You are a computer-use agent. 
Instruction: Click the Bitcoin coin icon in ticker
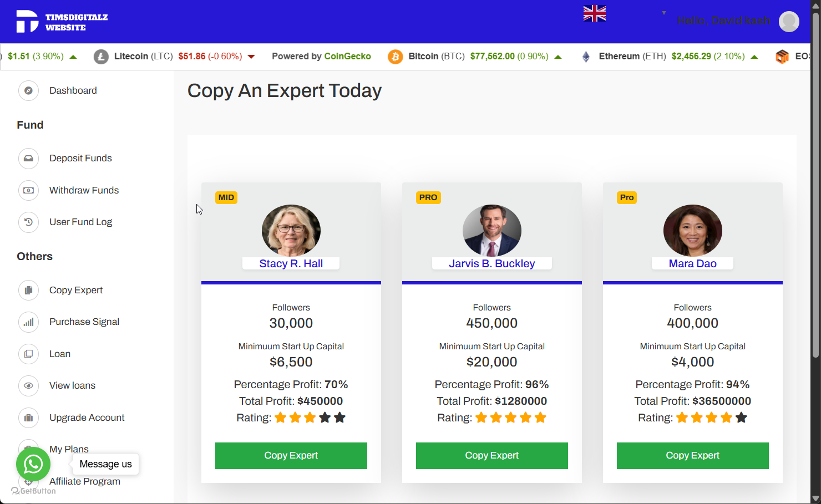395,57
